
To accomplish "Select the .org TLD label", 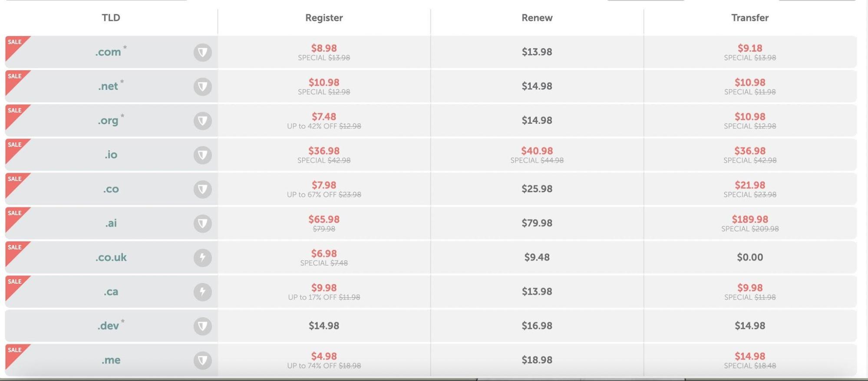I will point(109,120).
